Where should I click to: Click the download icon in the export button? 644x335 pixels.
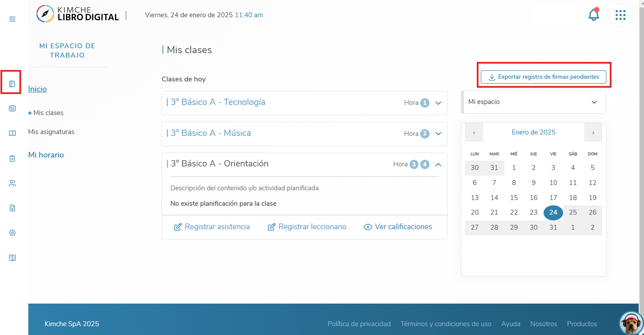point(492,77)
